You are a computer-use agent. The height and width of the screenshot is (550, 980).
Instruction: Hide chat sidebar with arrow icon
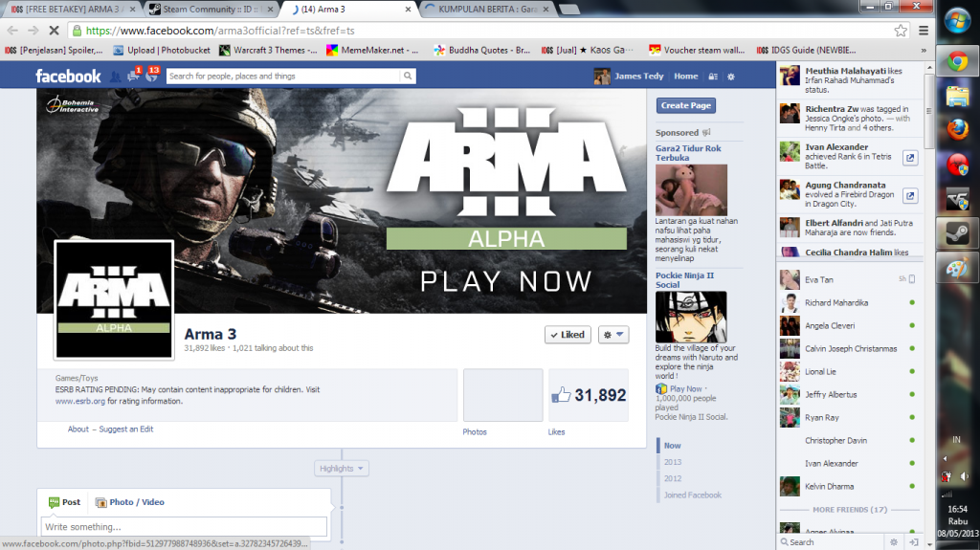tap(913, 542)
